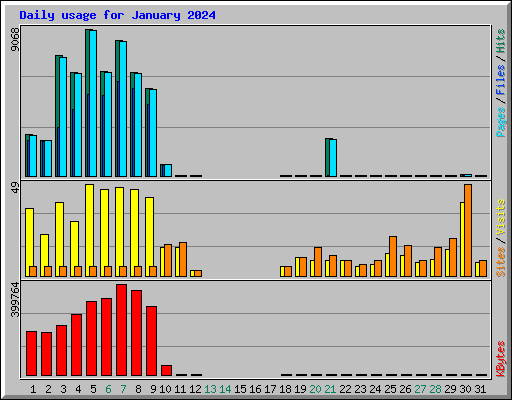
Task: Click the orange Sites bar for day 20
Action: click(x=318, y=262)
